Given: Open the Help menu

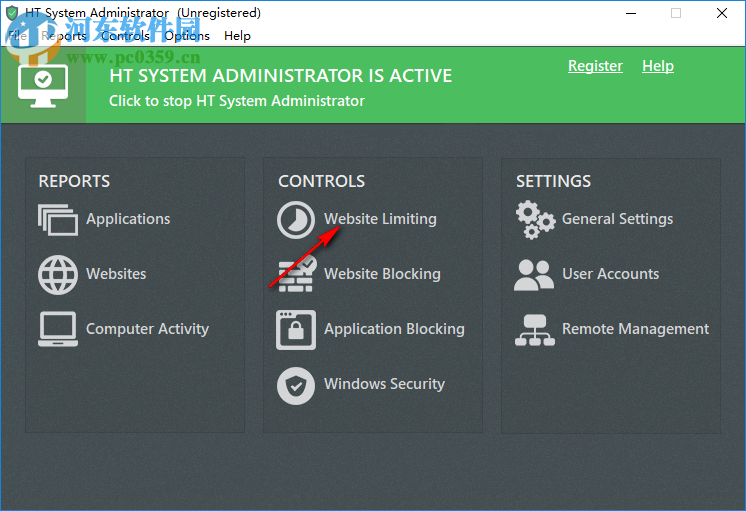Looking at the screenshot, I should click(237, 36).
